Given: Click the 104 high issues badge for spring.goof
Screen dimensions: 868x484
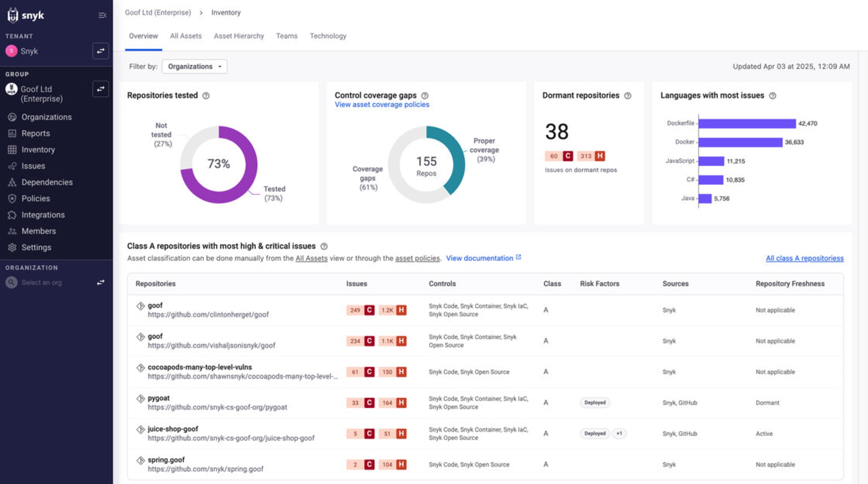Looking at the screenshot, I should click(x=392, y=465).
